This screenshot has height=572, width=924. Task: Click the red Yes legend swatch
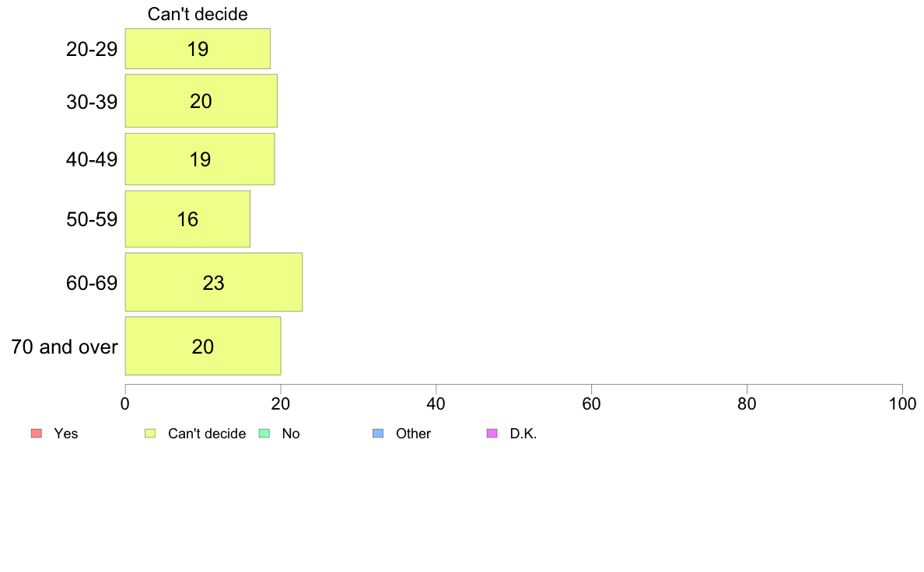[37, 434]
